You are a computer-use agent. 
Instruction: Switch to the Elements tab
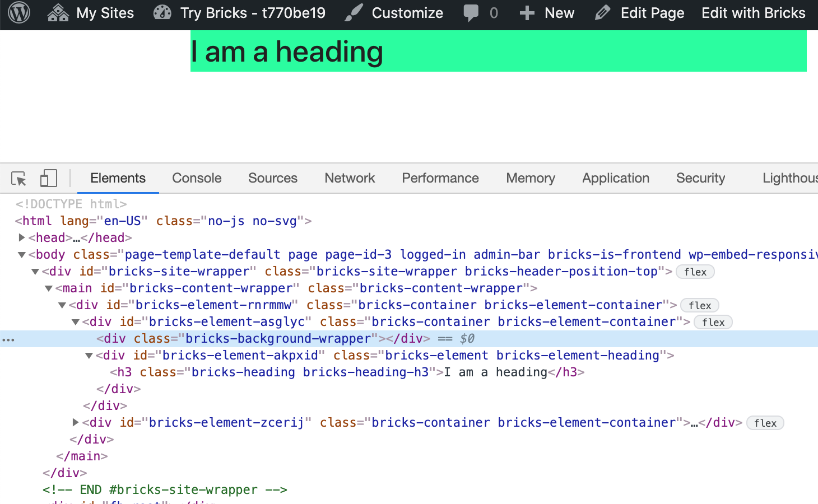118,178
